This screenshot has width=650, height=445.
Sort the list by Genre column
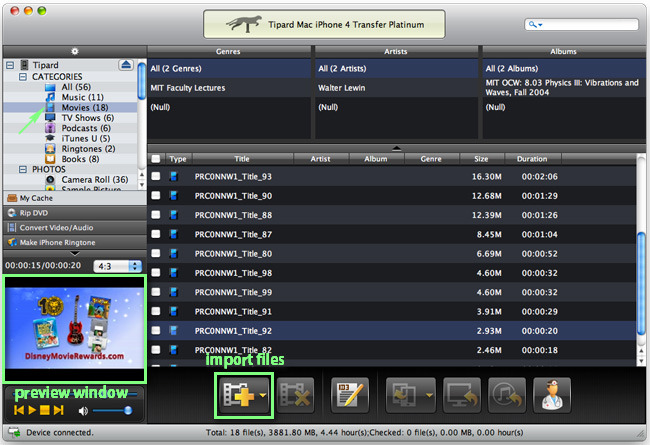[x=431, y=159]
